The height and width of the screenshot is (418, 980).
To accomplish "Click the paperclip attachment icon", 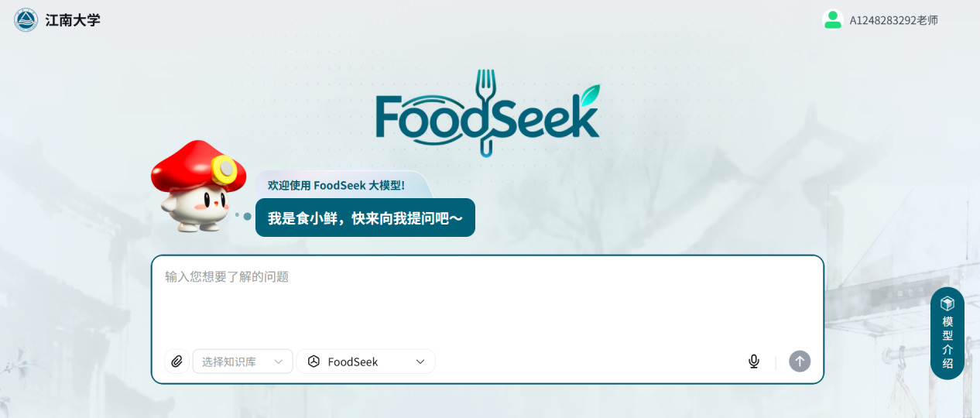I will coord(177,361).
